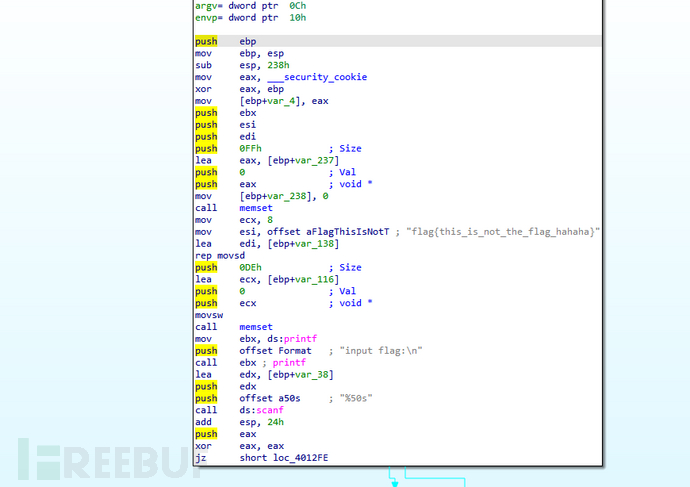This screenshot has height=487, width=690.
Task: Select the var_38 stack variable
Action: click(312, 375)
